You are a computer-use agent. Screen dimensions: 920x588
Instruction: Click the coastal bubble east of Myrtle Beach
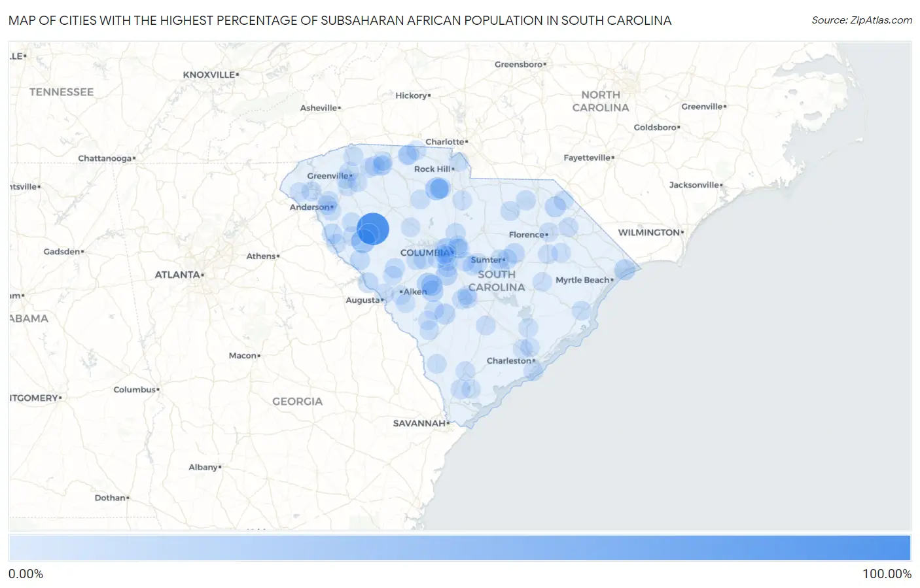625,269
